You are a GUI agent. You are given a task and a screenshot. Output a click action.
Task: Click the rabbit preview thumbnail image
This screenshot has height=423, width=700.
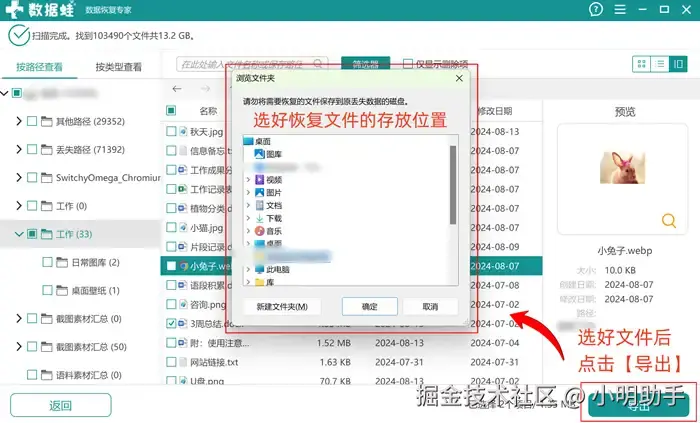[x=622, y=168]
